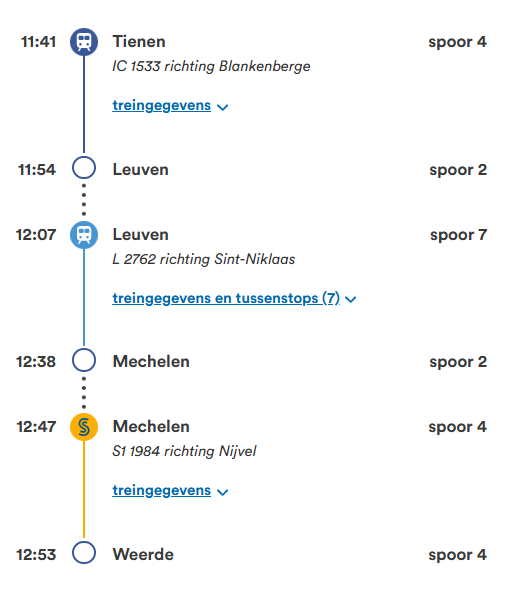Click the arrival circle marker at Mechelen 12:38
Viewport: 525px width, 592px height.
(x=84, y=360)
